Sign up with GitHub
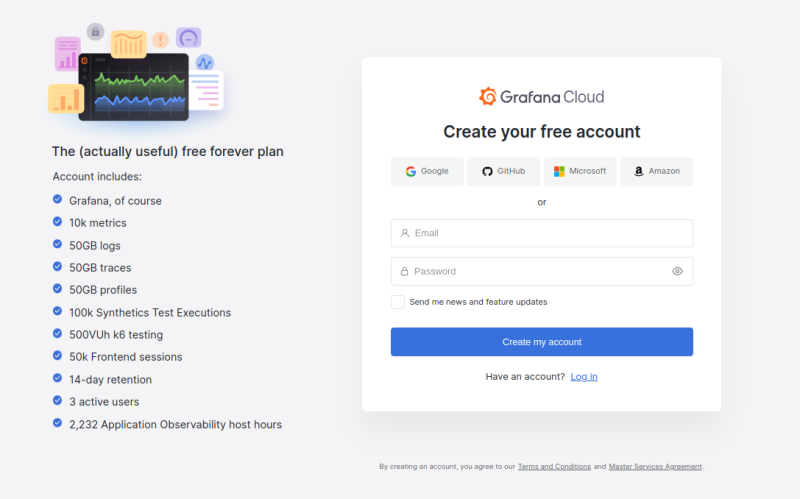 pos(503,171)
